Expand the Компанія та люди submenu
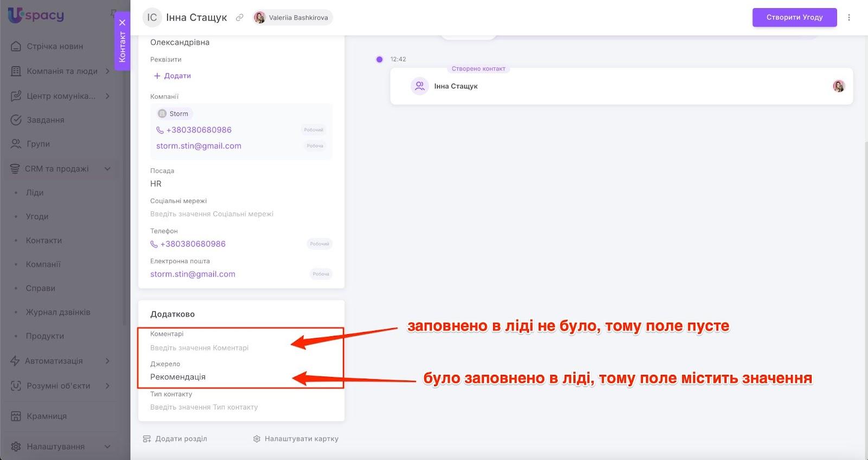This screenshot has height=460, width=868. coord(107,71)
